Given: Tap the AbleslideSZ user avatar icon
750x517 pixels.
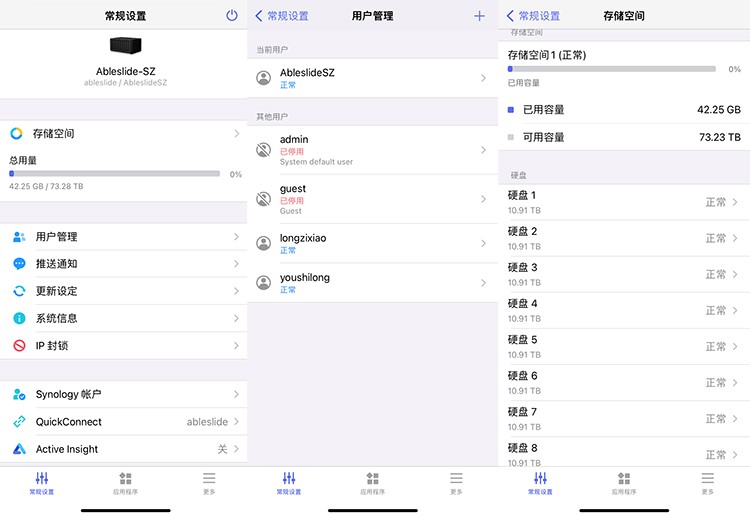Looking at the screenshot, I should click(x=264, y=78).
